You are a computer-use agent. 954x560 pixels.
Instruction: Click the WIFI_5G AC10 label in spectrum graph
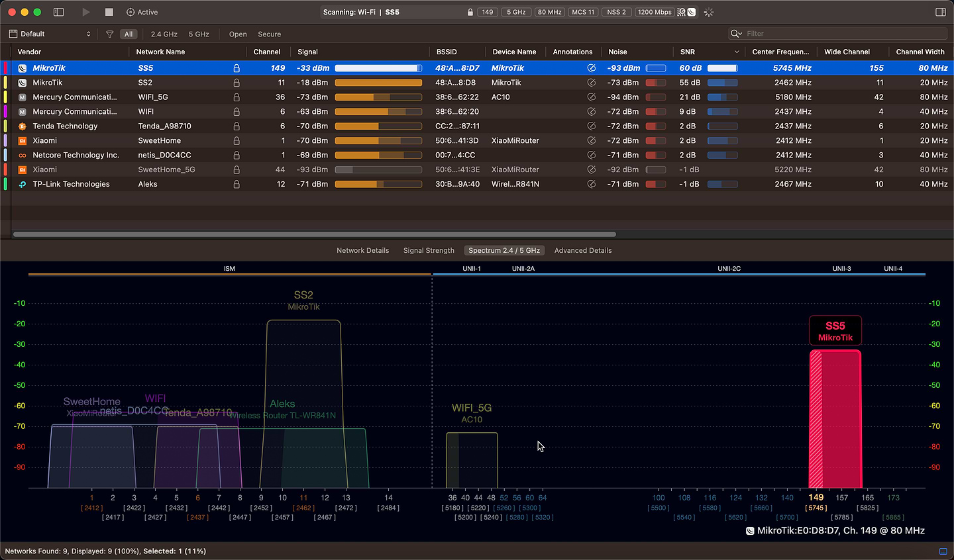pyautogui.click(x=472, y=413)
